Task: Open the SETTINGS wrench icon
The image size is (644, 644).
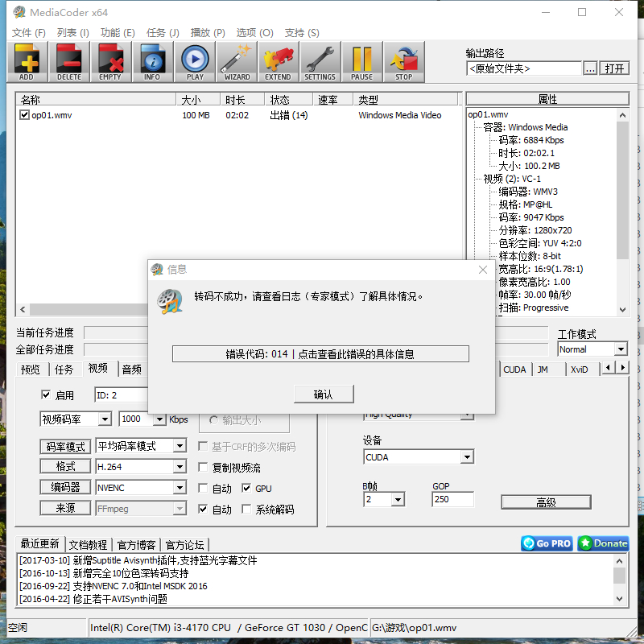Action: [320, 62]
